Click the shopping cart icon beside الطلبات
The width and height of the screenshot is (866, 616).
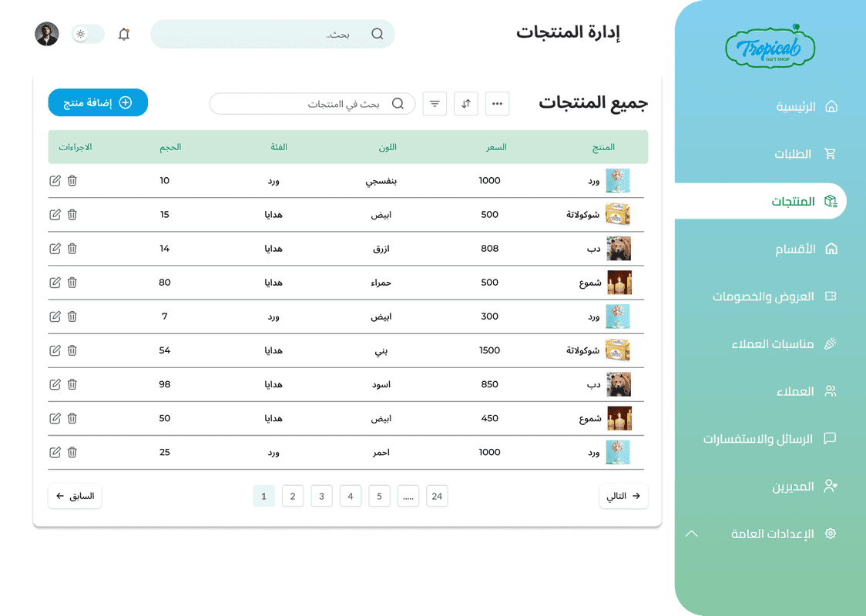click(830, 153)
